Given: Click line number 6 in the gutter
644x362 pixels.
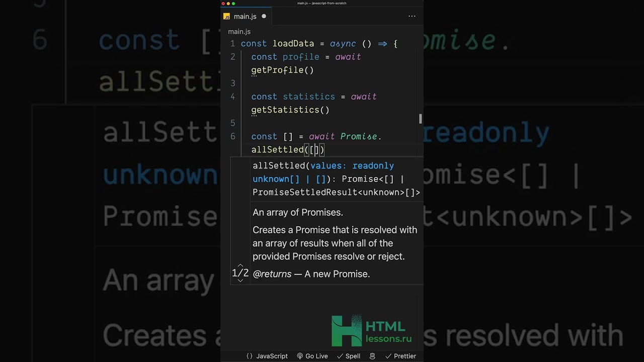Looking at the screenshot, I should [x=232, y=136].
